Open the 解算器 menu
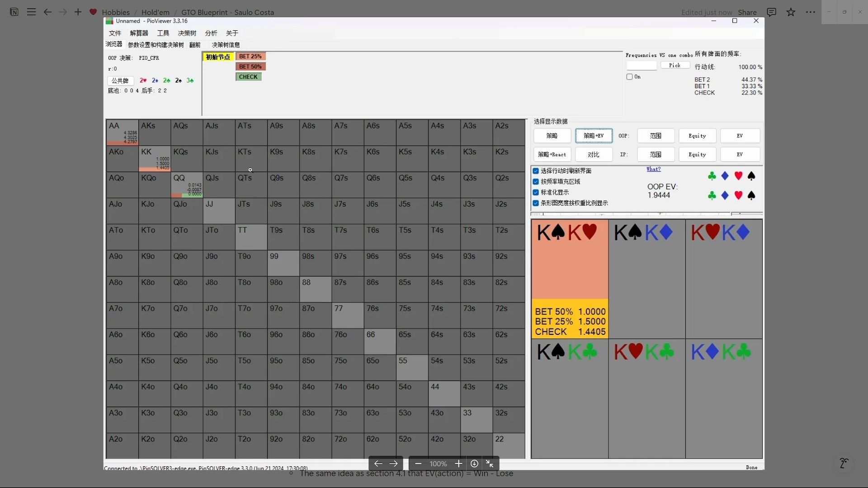 point(139,33)
